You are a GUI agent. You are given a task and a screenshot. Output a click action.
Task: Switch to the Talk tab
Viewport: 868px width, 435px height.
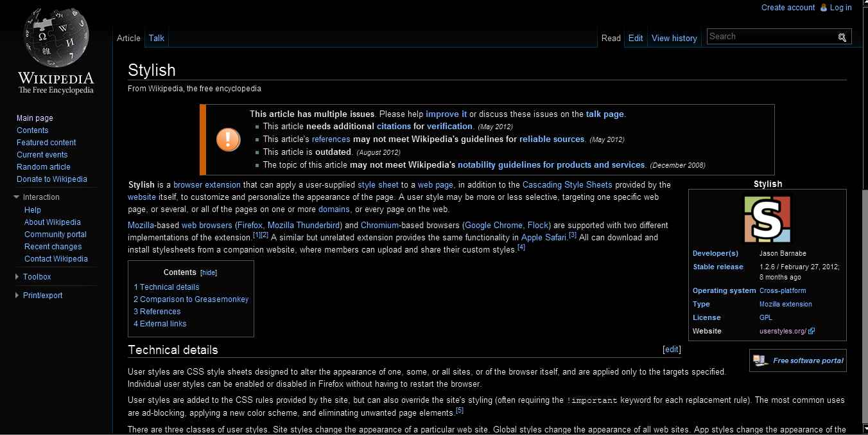157,38
